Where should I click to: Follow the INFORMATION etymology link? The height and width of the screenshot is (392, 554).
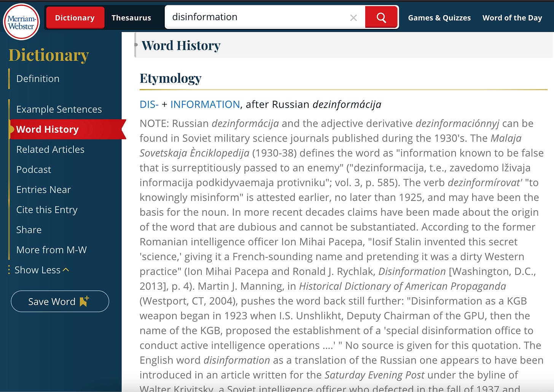click(x=205, y=104)
